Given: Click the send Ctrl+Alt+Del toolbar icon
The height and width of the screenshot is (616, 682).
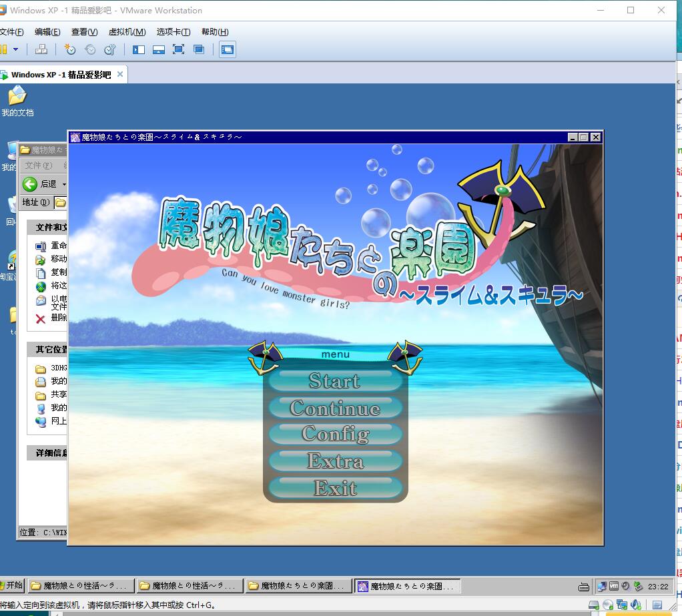Looking at the screenshot, I should [x=41, y=49].
